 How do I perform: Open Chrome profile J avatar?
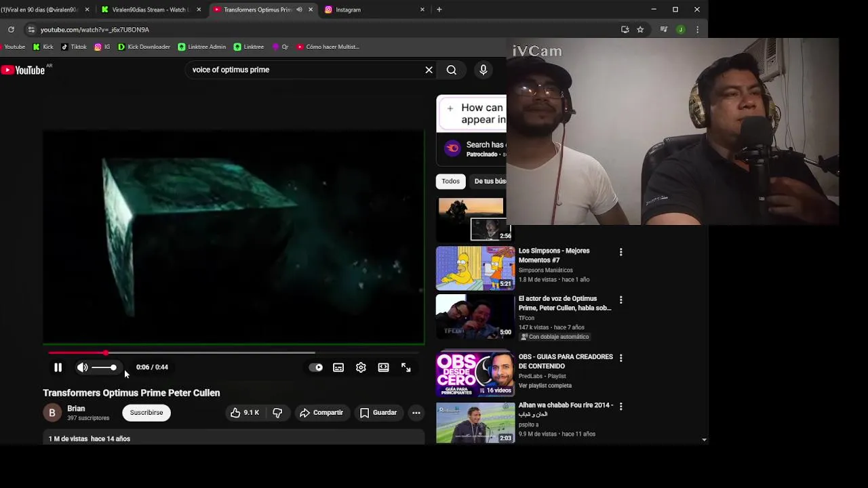click(680, 30)
